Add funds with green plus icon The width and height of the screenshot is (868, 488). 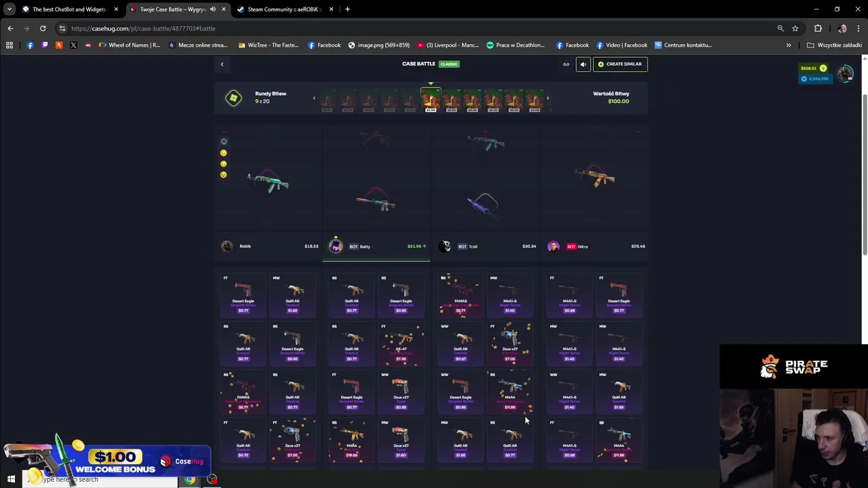point(823,68)
